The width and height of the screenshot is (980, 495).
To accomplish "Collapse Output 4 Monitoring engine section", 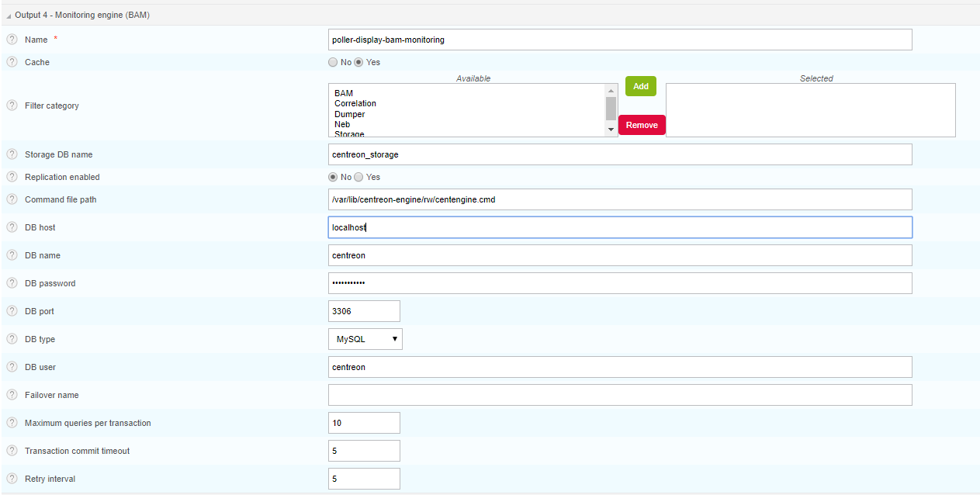I will pos(9,16).
